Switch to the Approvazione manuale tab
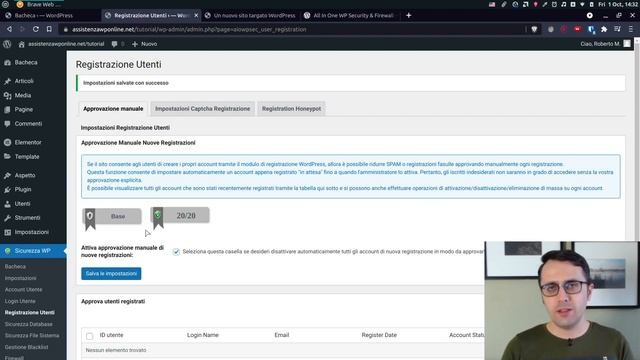Image resolution: width=640 pixels, height=360 pixels. coord(113,109)
